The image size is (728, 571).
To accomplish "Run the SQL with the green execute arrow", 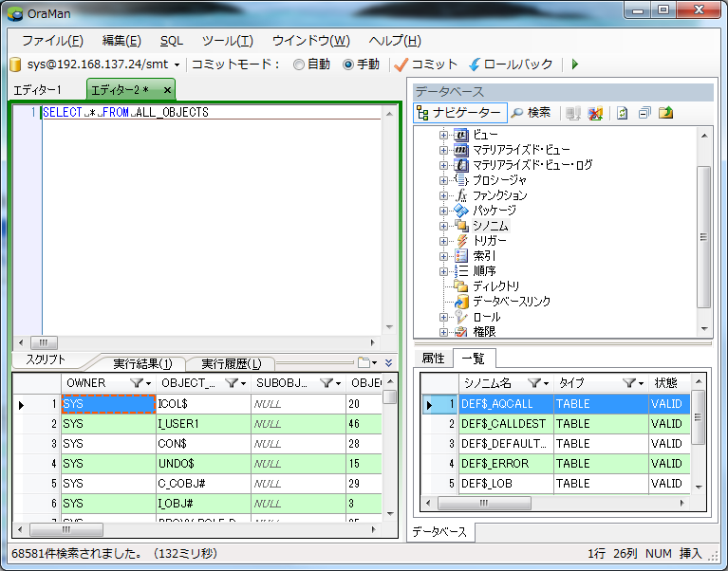I will 575,64.
